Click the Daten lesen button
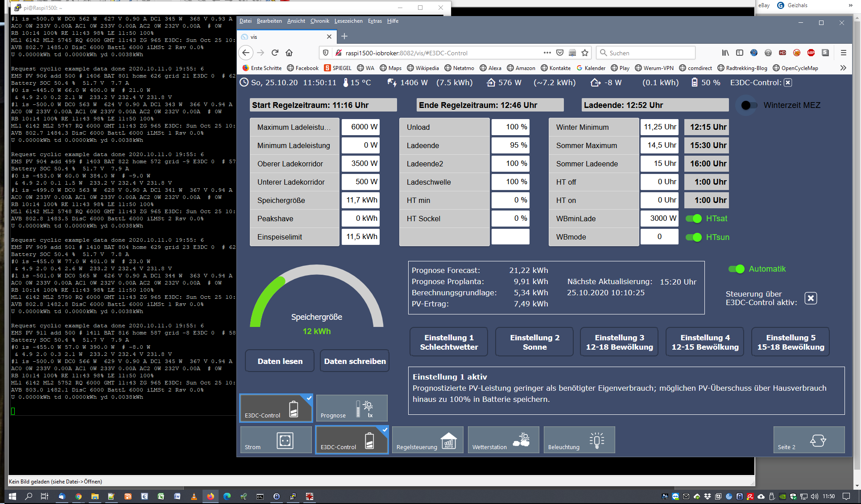Viewport: 861px width, 504px height. pos(280,360)
